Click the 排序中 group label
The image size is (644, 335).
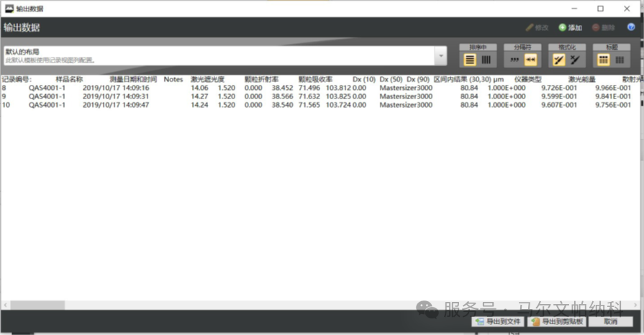(x=478, y=47)
